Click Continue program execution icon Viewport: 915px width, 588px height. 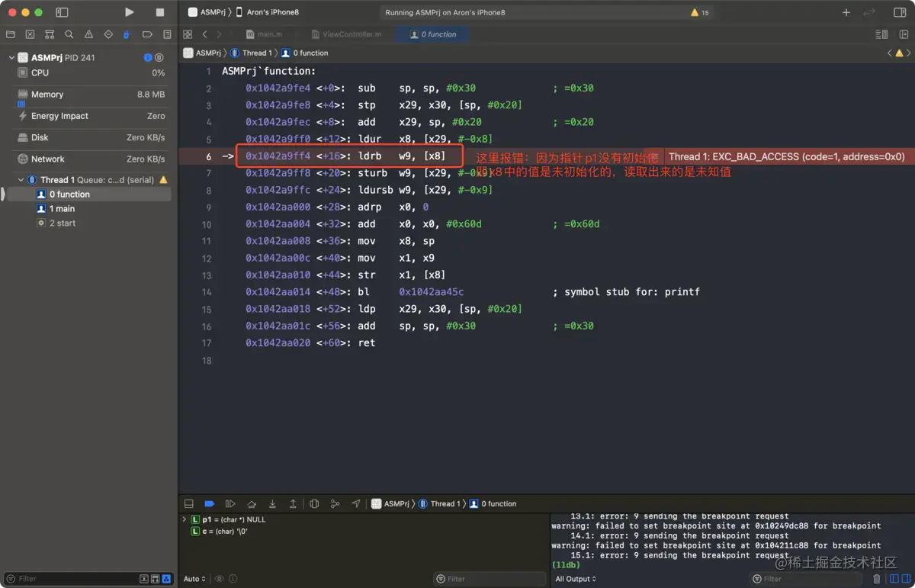pos(230,504)
